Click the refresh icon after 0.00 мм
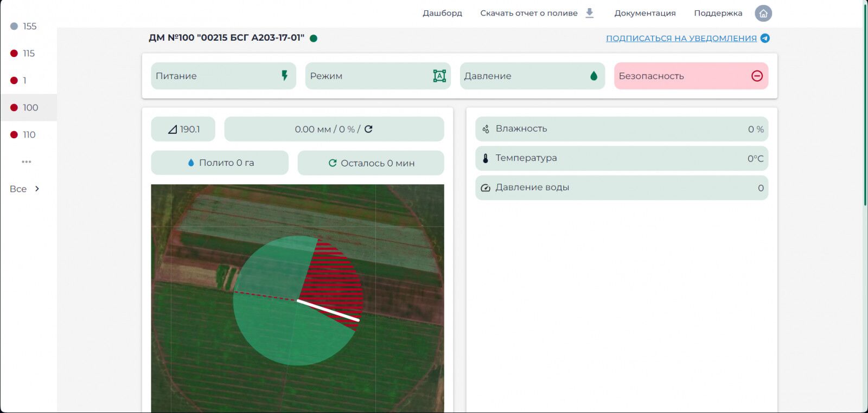868x413 pixels. click(x=368, y=129)
